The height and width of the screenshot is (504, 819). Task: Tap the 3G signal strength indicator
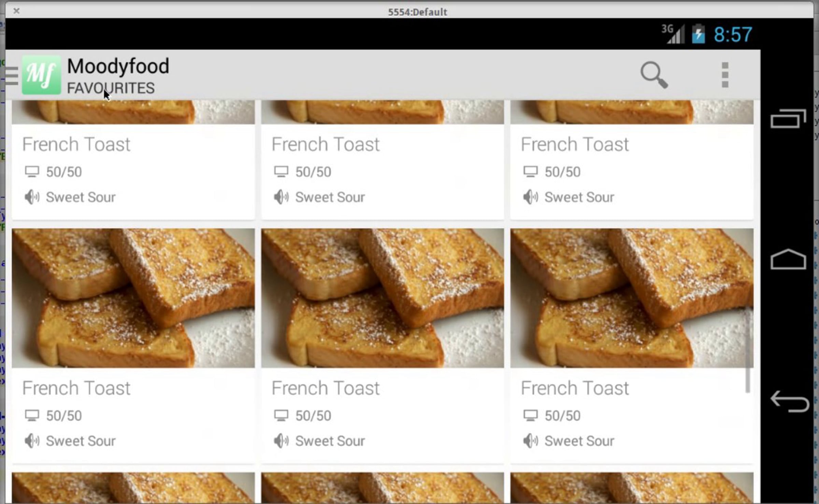tap(673, 34)
